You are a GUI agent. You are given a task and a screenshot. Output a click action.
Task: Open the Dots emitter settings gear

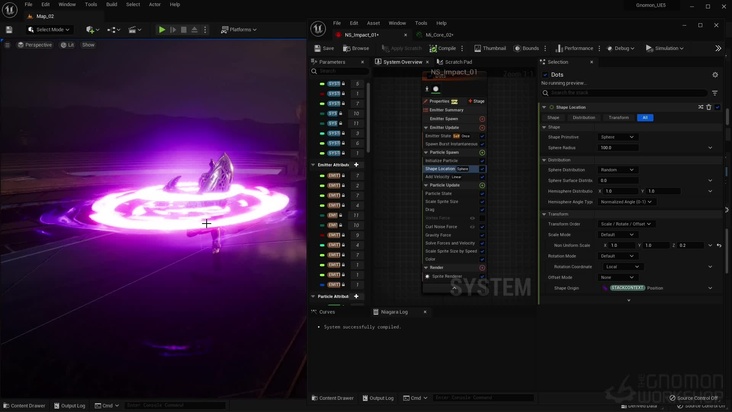tap(715, 75)
